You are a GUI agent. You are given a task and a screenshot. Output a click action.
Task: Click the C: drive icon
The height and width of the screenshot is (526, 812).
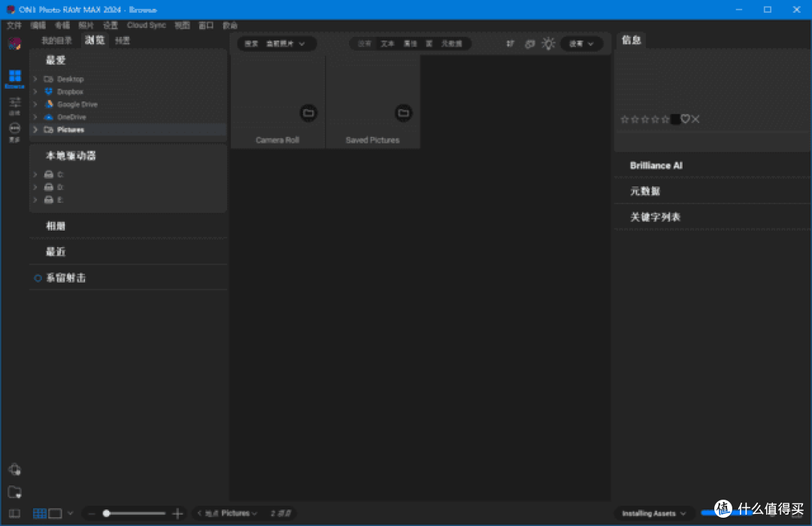(49, 174)
